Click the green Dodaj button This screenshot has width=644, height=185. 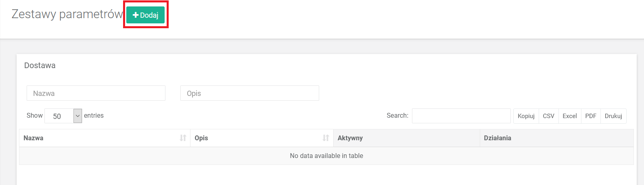[x=146, y=15]
